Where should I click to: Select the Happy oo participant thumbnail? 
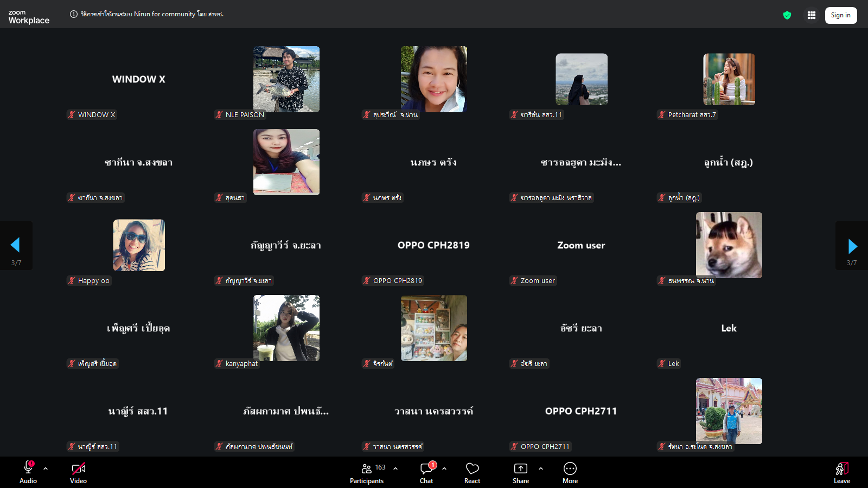pyautogui.click(x=139, y=245)
